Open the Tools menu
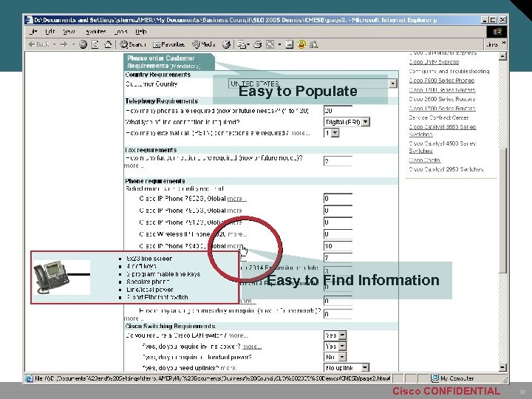Image resolution: width=532 pixels, height=399 pixels. 120,32
